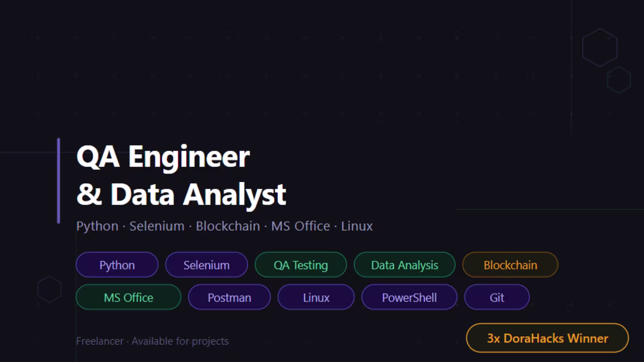Click the skills subtitle below the heading
The width and height of the screenshot is (644, 362).
(x=224, y=226)
